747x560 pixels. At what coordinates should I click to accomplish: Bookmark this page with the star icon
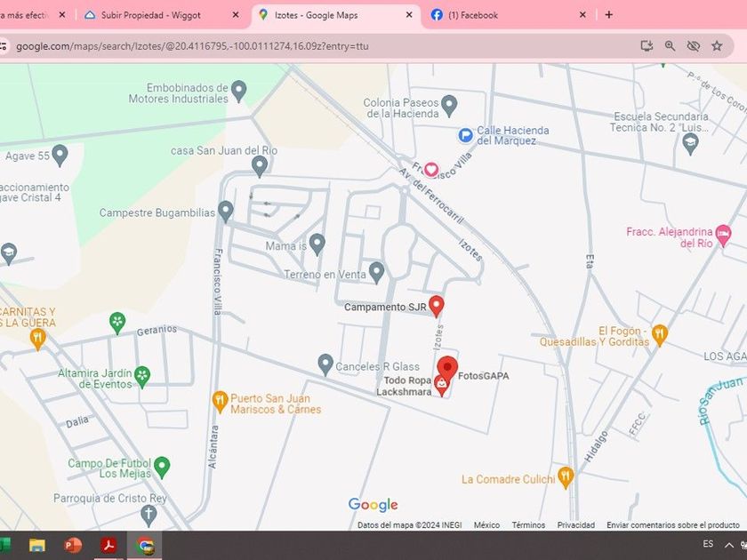(x=717, y=46)
